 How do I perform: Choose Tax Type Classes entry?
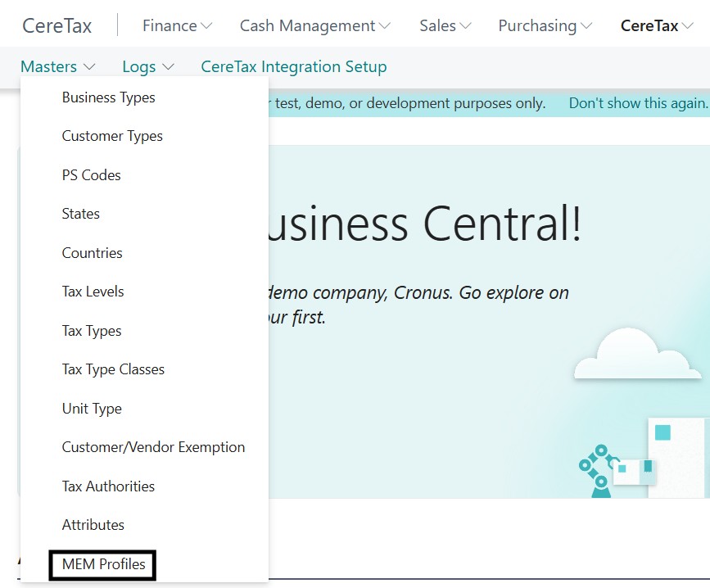tap(113, 369)
